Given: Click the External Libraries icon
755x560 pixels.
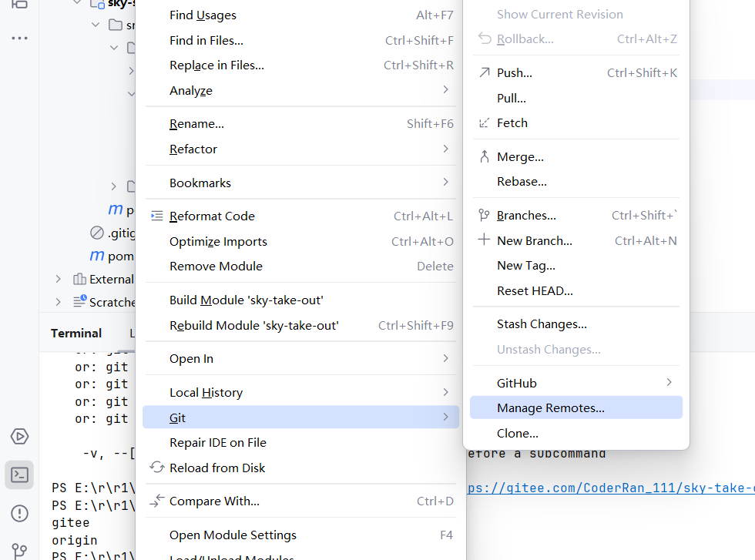Looking at the screenshot, I should [x=79, y=280].
